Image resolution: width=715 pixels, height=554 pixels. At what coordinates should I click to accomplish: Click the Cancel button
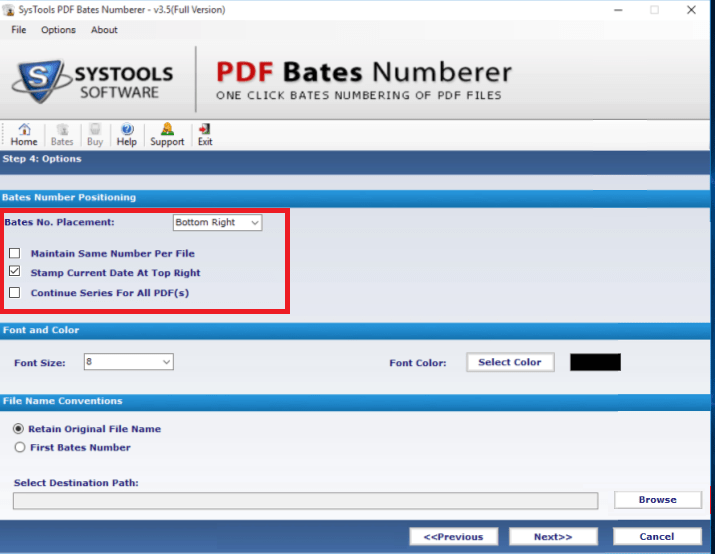[x=657, y=537]
